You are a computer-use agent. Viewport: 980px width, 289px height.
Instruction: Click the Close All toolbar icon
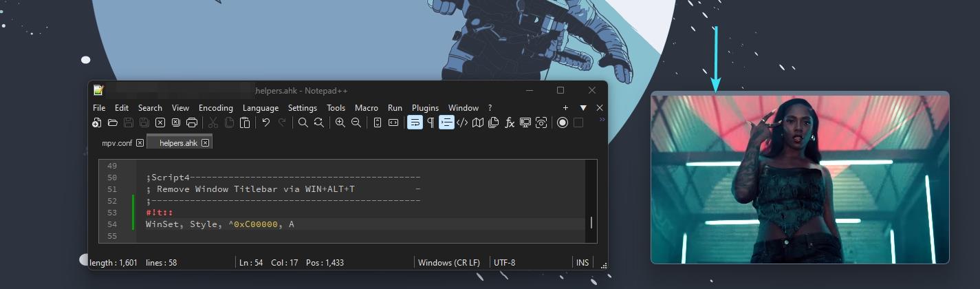176,122
